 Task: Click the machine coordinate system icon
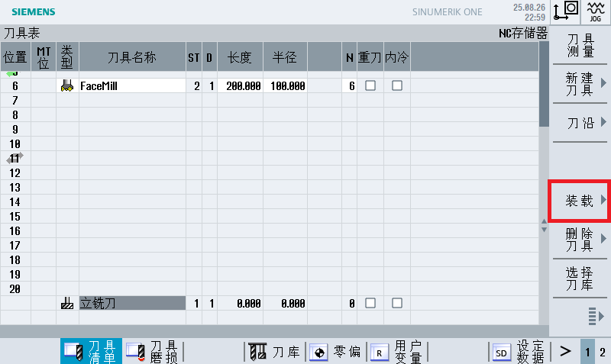[x=566, y=11]
